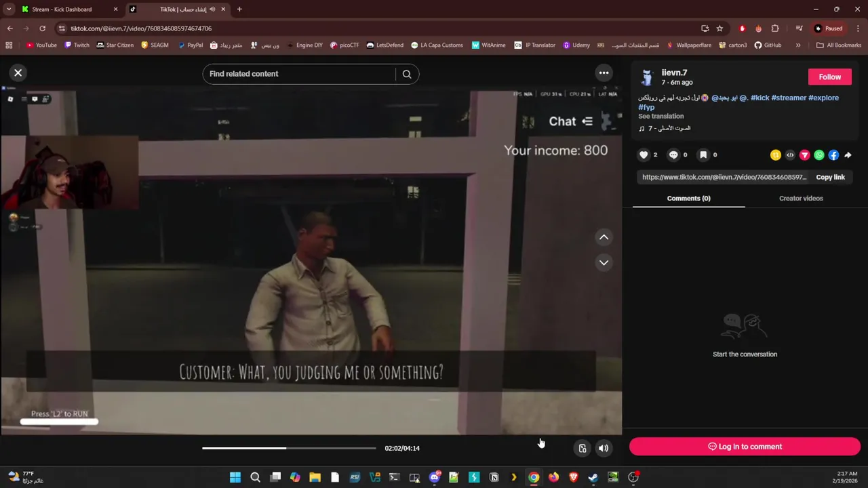Follow the creator iievn.7
This screenshot has height=488, width=868.
[x=829, y=77]
